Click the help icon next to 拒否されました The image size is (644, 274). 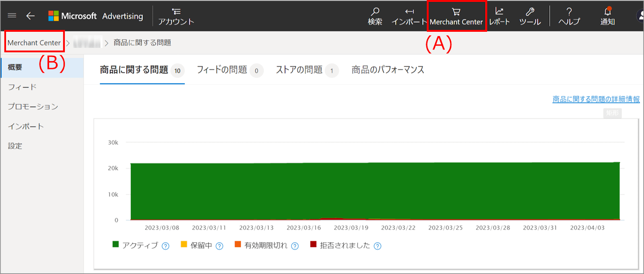(377, 246)
